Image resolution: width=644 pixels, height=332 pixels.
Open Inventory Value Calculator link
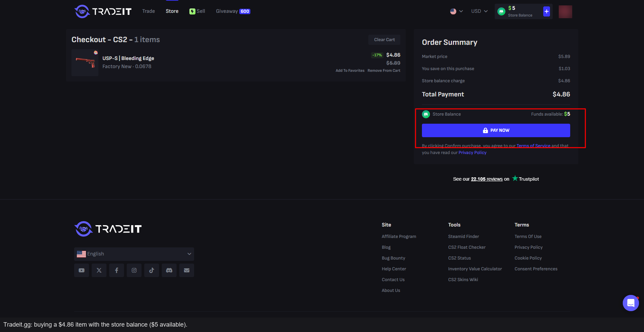(475, 269)
